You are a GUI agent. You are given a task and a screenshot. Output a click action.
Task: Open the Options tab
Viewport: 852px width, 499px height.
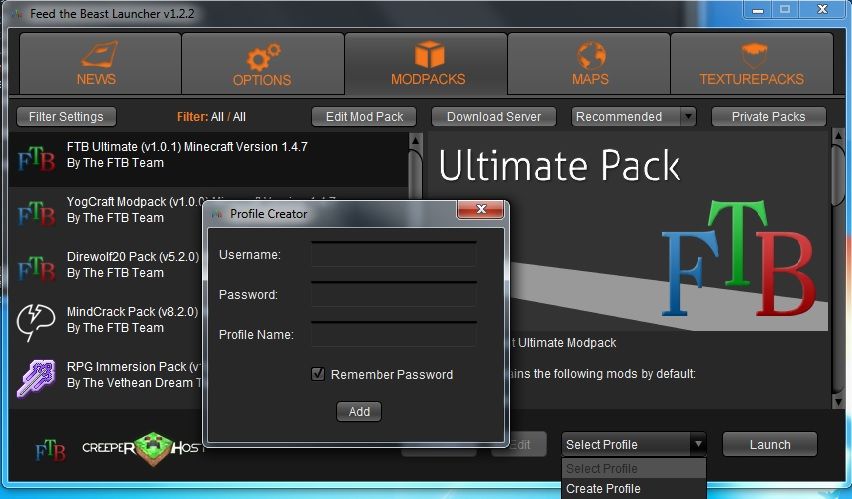(x=263, y=64)
